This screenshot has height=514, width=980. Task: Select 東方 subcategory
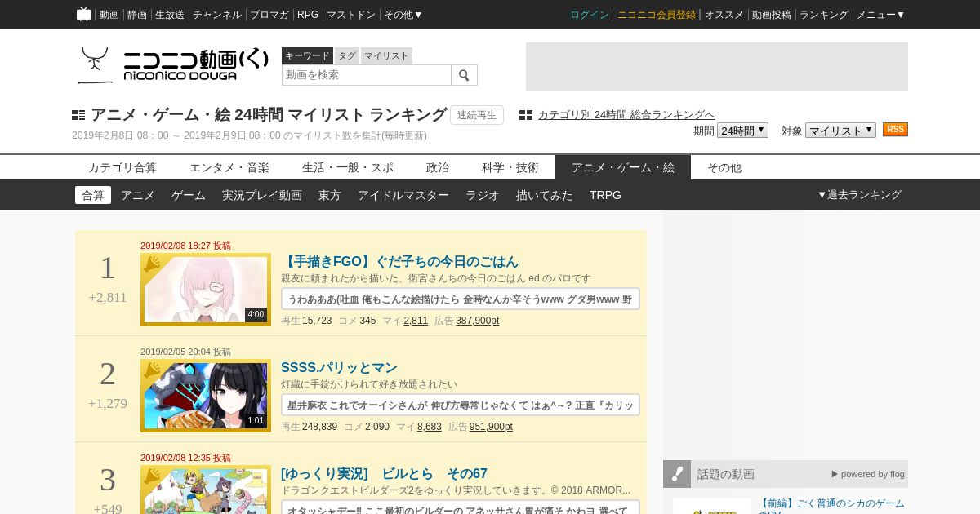[330, 195]
